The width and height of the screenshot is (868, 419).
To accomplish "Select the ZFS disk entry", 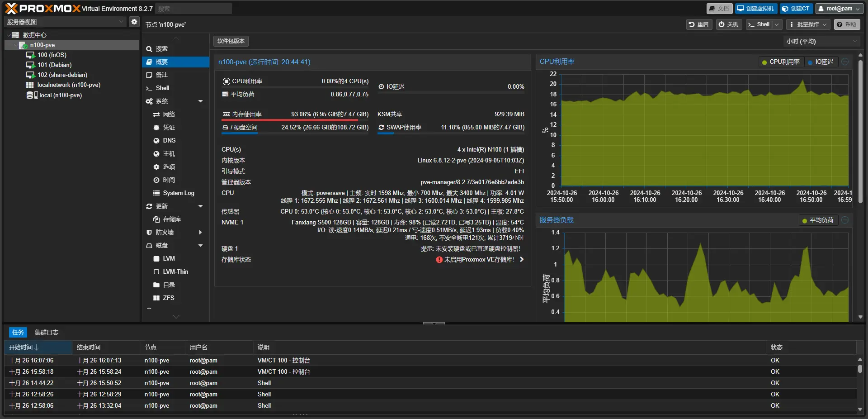I will point(168,298).
